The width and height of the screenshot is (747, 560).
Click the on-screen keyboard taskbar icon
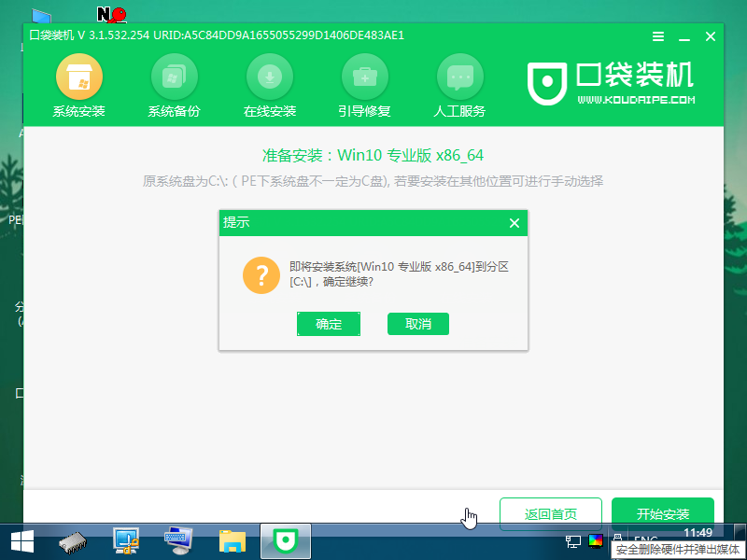[x=177, y=540]
